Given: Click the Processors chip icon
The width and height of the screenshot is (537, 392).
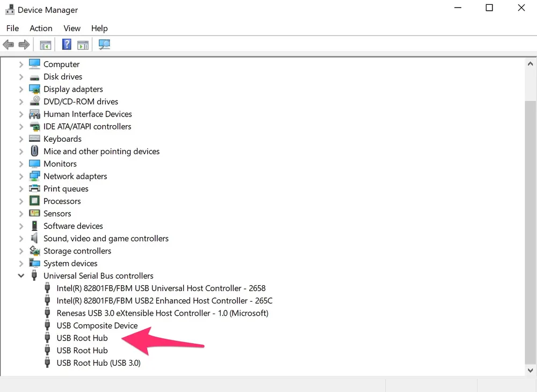Looking at the screenshot, I should pyautogui.click(x=34, y=201).
